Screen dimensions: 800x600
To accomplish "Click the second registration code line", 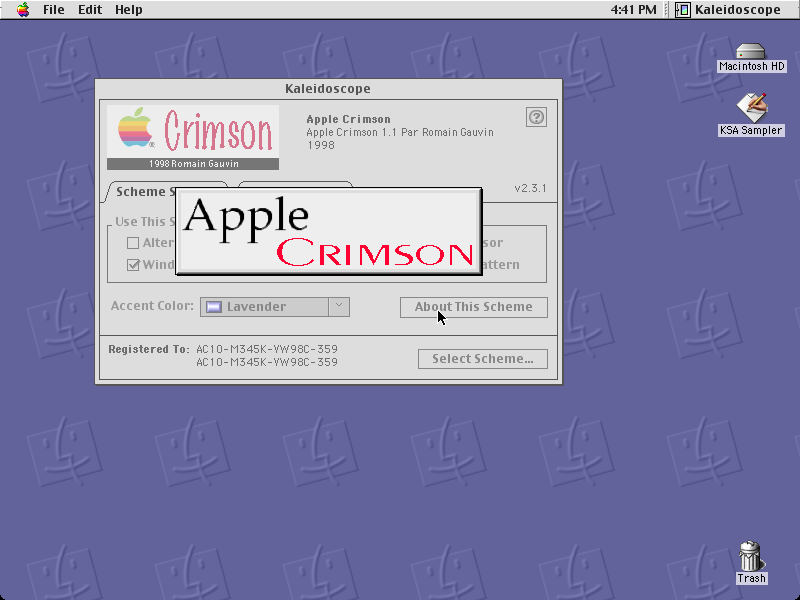I will (x=267, y=362).
